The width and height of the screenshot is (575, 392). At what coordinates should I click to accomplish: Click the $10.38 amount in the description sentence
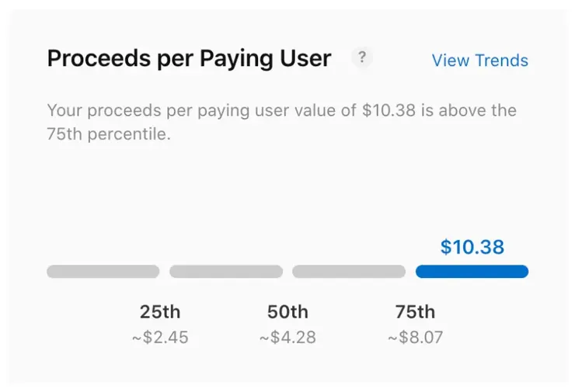click(389, 110)
